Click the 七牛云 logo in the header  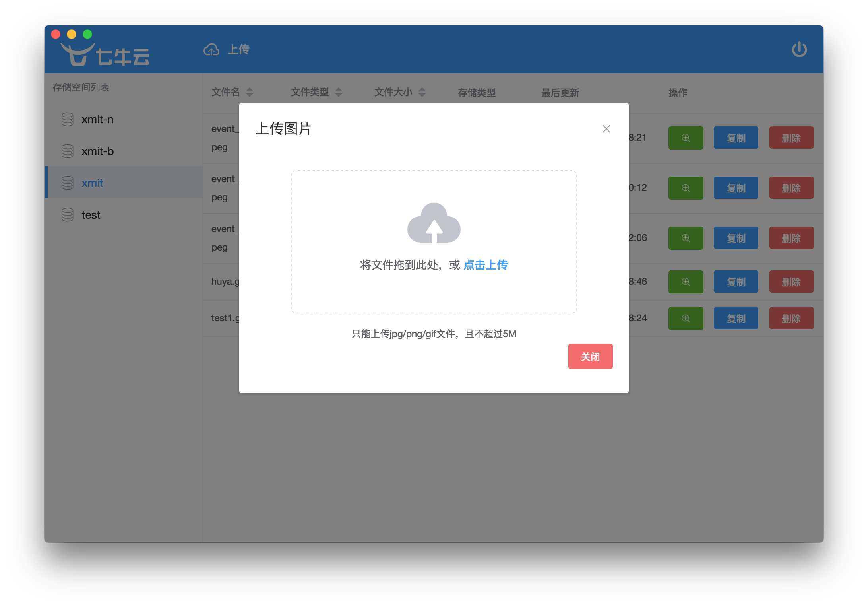click(x=105, y=55)
